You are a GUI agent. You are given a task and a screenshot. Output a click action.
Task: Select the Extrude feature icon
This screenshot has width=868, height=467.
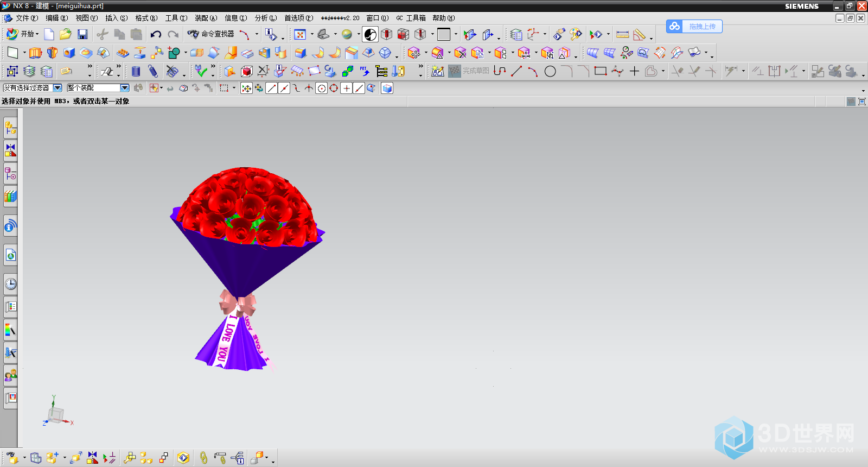click(x=35, y=53)
